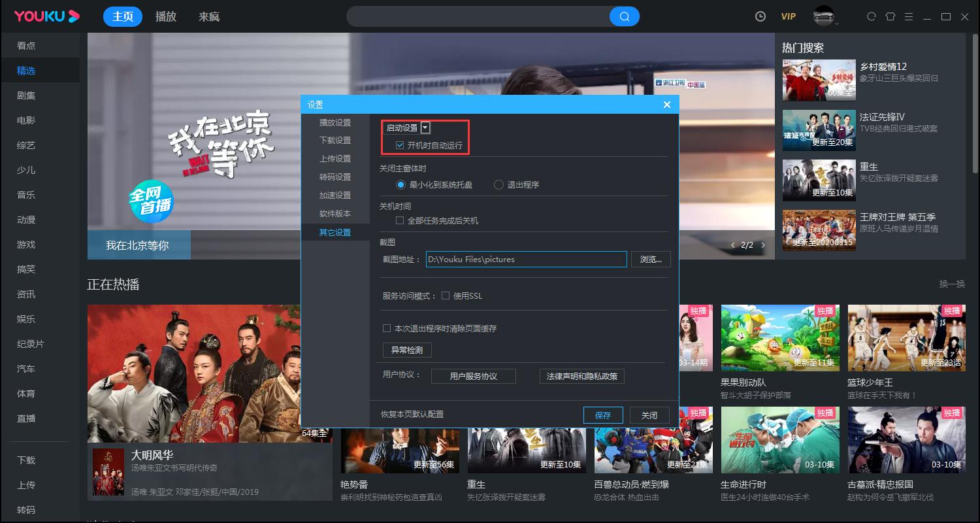Open 电影 category in sidebar

(x=26, y=120)
